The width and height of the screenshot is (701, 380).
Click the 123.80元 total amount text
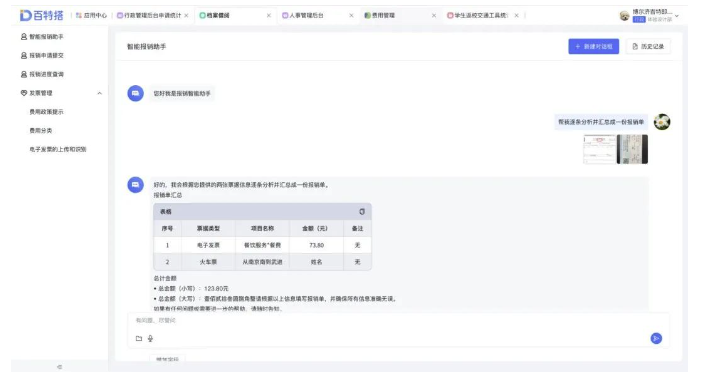point(216,289)
